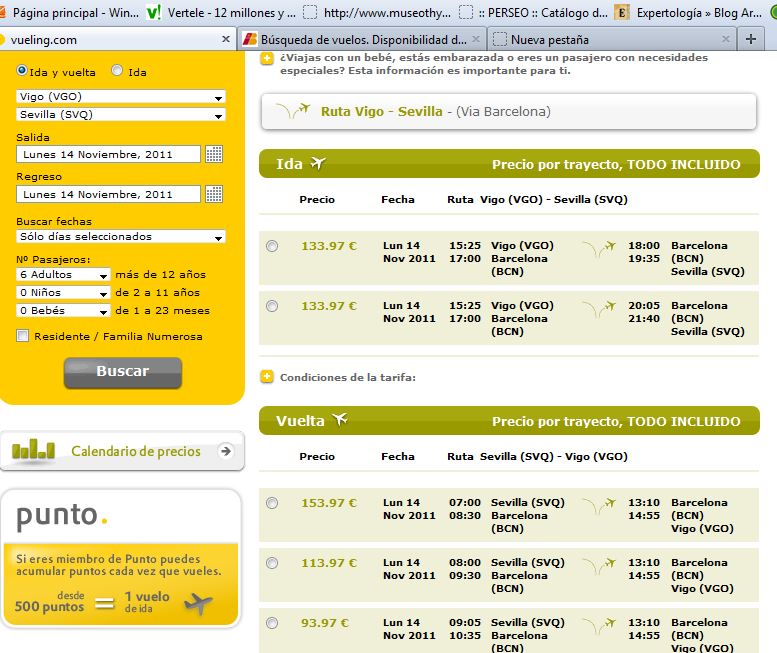
Task: Click the first 133.97 € outbound price
Action: pyautogui.click(x=329, y=246)
